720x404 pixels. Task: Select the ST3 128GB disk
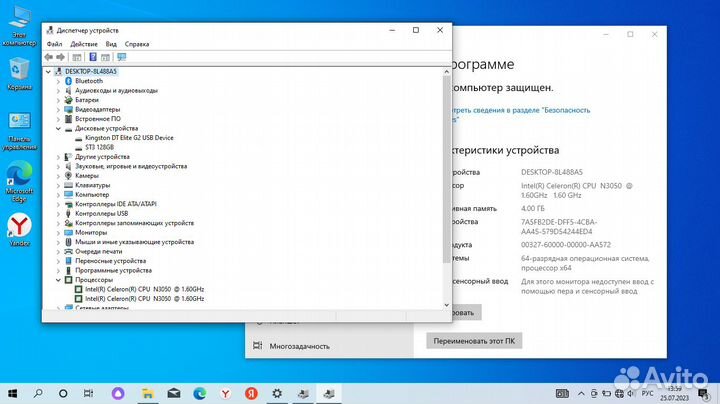[99, 147]
